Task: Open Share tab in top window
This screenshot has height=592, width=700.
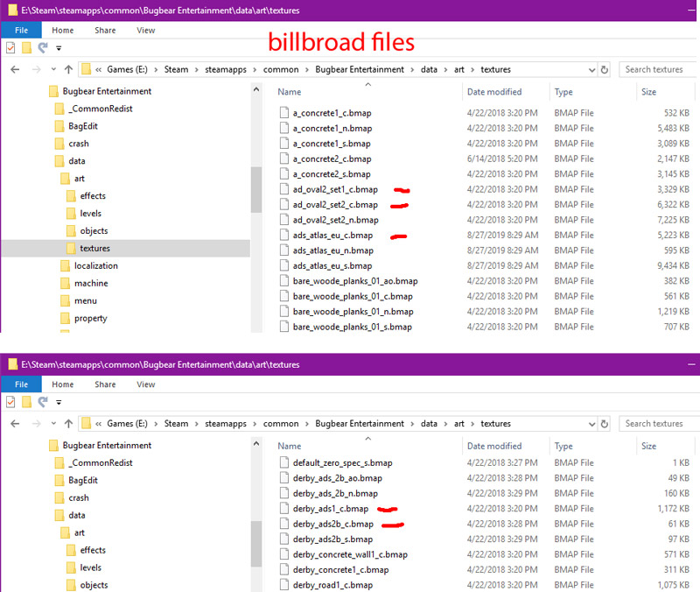Action: click(105, 31)
